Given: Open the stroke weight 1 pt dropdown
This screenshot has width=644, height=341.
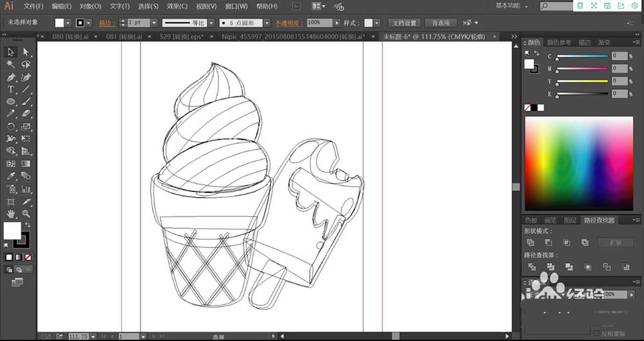Looking at the screenshot, I should pyautogui.click(x=154, y=23).
